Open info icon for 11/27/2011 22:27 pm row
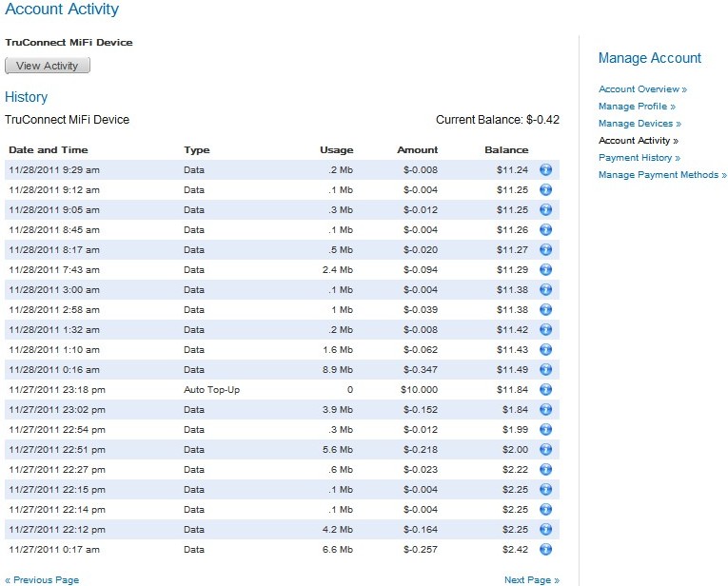The width and height of the screenshot is (728, 586). click(x=545, y=469)
